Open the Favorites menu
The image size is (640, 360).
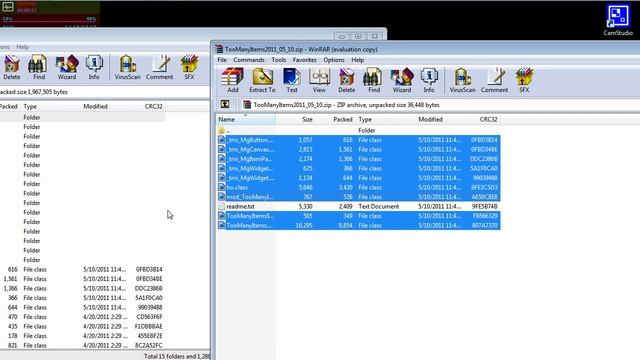(304, 60)
